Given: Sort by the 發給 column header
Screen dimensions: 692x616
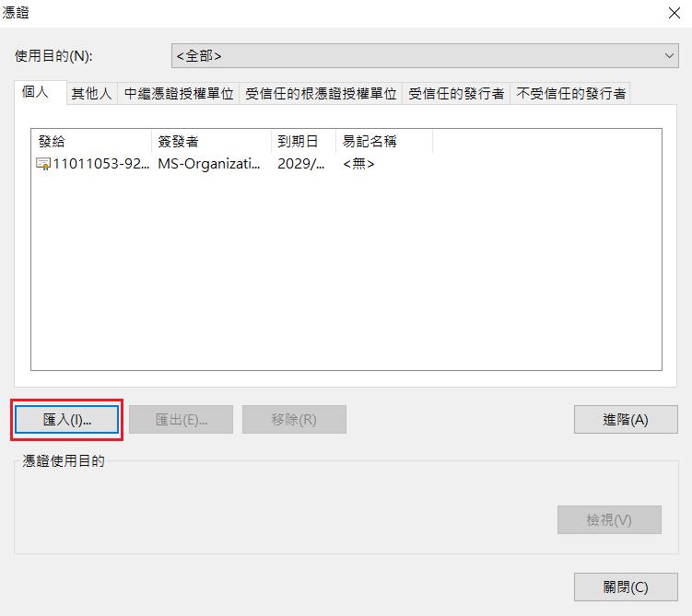Looking at the screenshot, I should [x=91, y=142].
